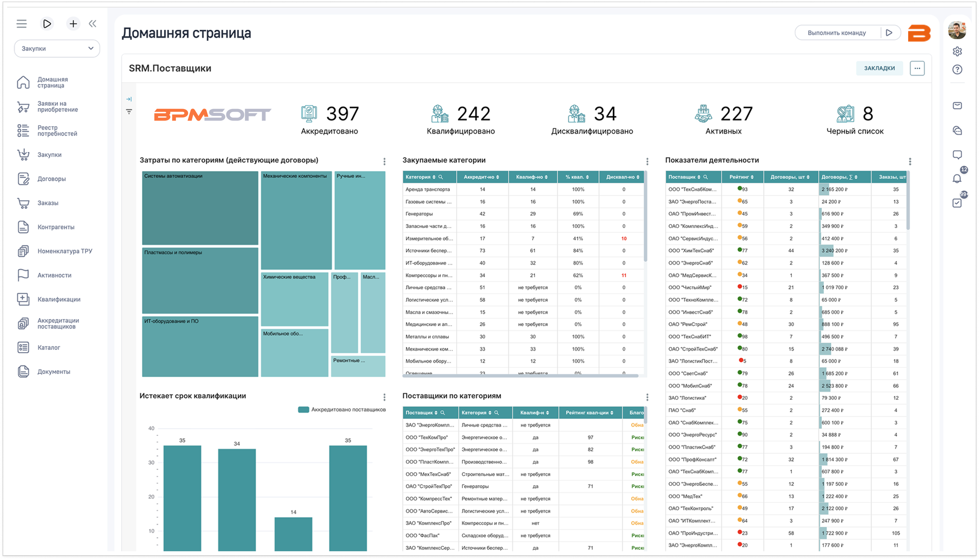Click the plus add-record icon
The image size is (979, 560).
tap(73, 24)
